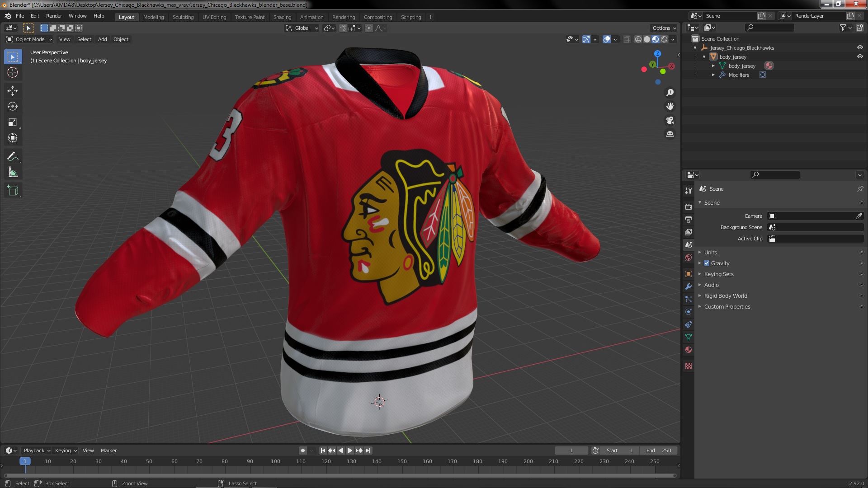
Task: Hide Jersey_Chicago_Blackhawks collection with eye icon
Action: click(x=860, y=47)
